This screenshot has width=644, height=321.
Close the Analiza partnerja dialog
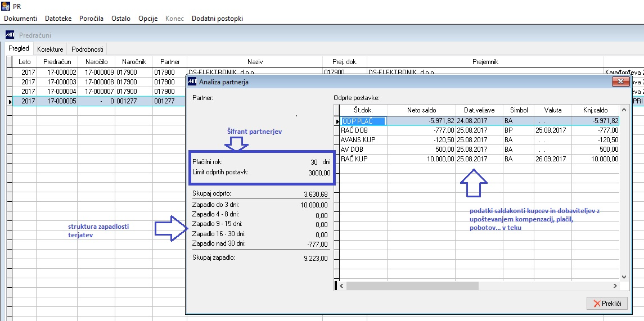pos(620,82)
